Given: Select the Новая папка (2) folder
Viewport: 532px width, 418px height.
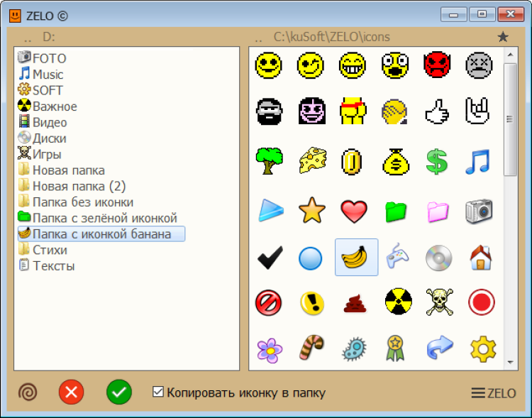Looking at the screenshot, I should tap(79, 186).
